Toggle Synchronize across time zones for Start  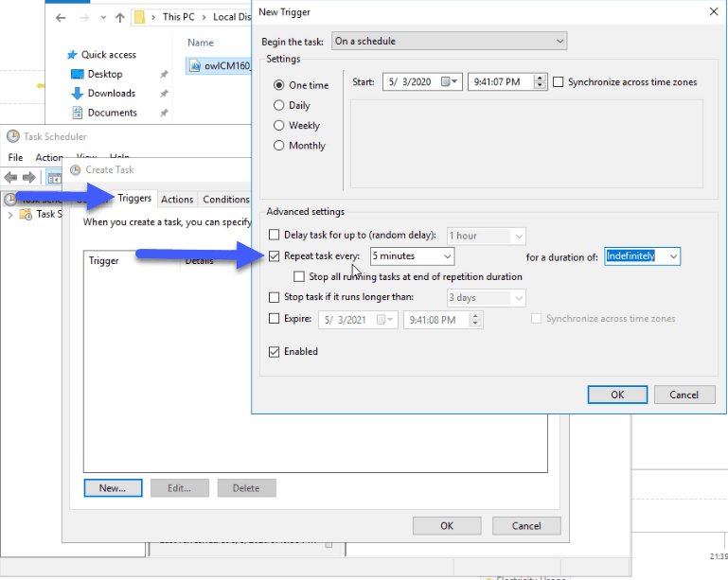[559, 82]
